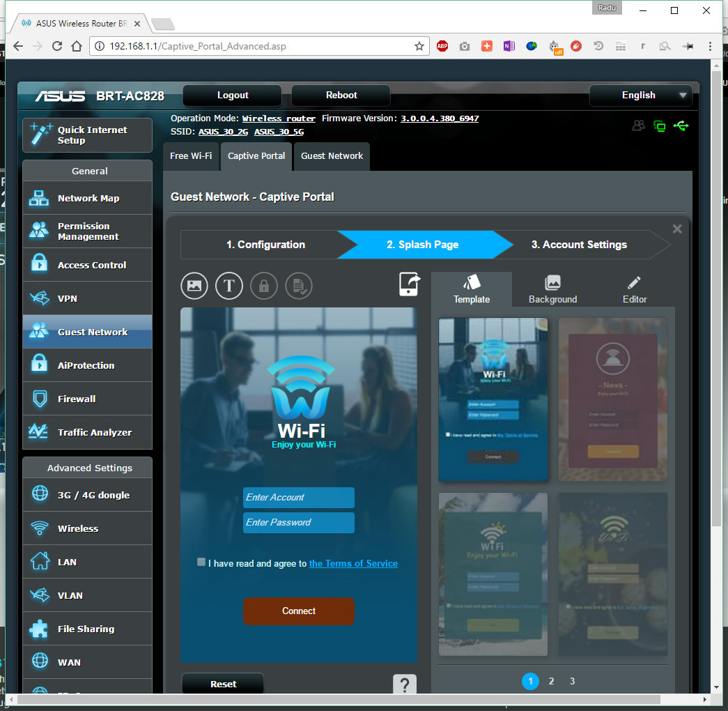
Task: Open the English language dropdown
Action: pos(640,95)
